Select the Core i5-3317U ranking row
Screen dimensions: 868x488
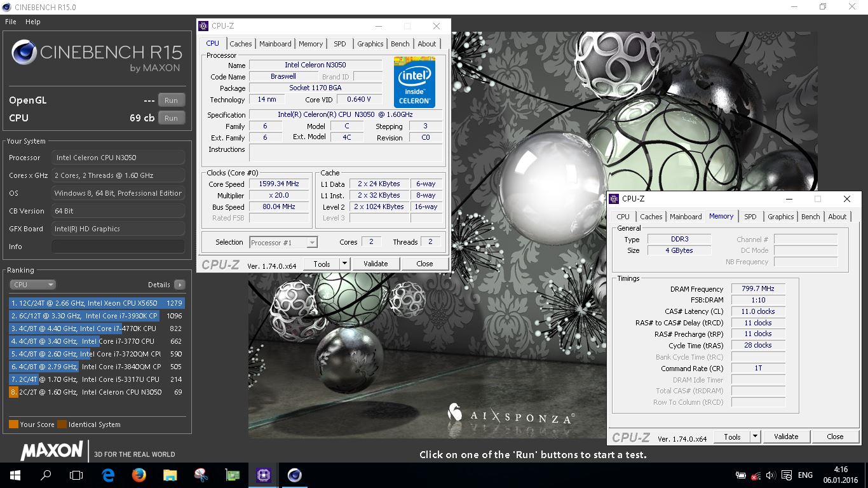(97, 379)
